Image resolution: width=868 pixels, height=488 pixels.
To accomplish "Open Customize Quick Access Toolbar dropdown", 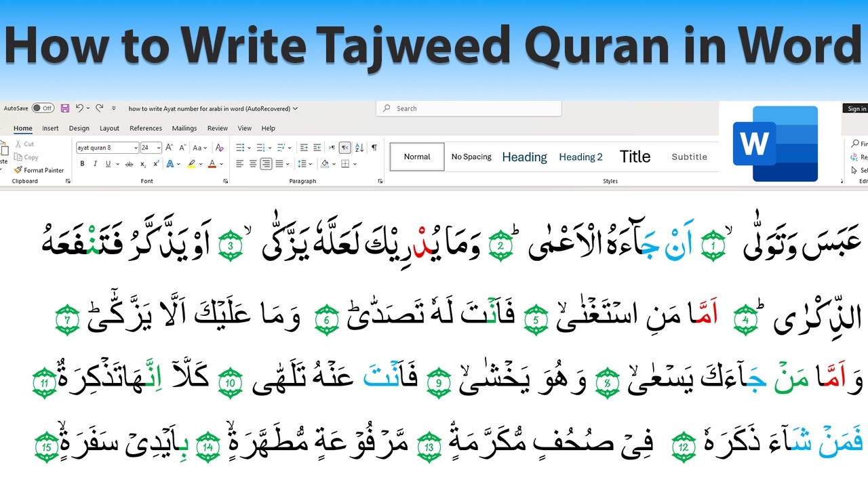I will (x=114, y=108).
